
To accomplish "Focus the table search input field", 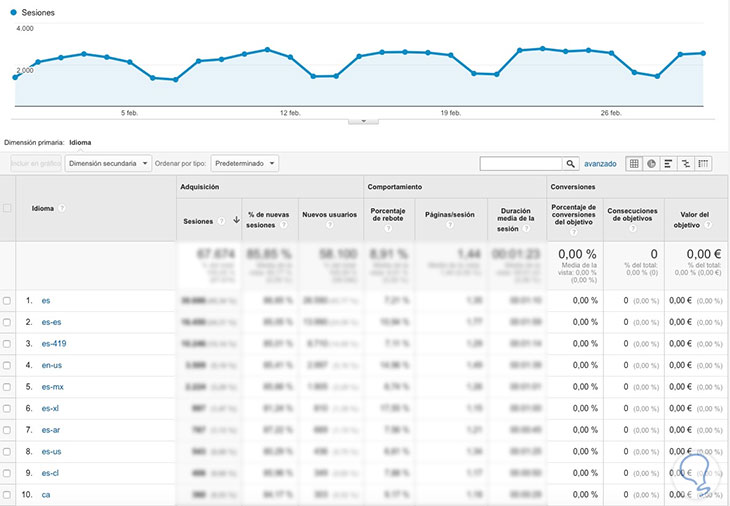I will pos(521,163).
